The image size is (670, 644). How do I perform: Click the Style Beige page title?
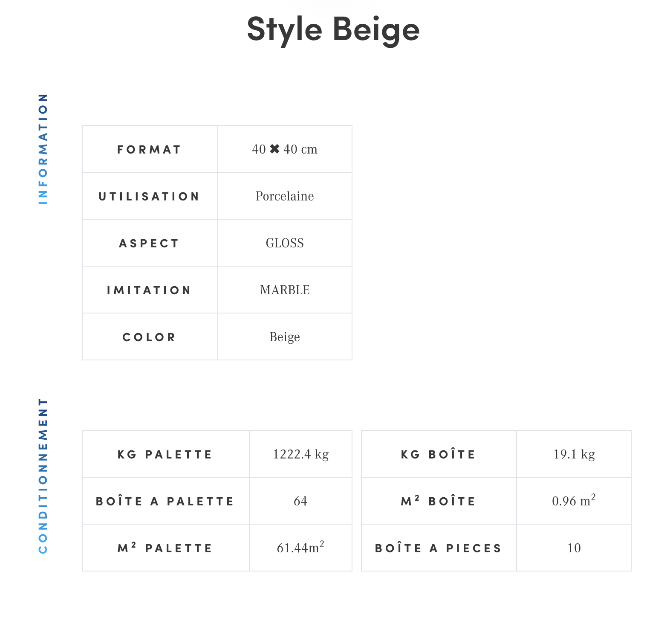[333, 30]
